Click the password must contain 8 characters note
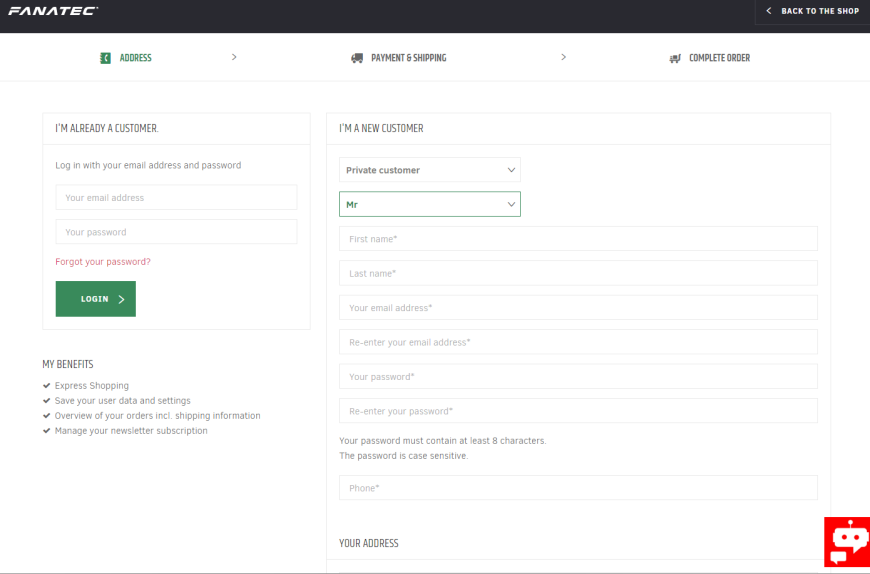The image size is (870, 574). coord(443,440)
